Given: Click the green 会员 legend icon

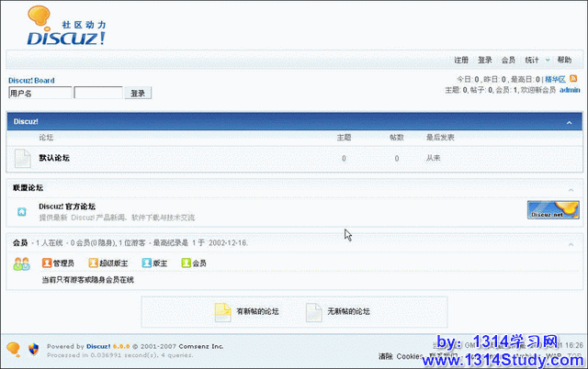Looking at the screenshot, I should [x=187, y=263].
